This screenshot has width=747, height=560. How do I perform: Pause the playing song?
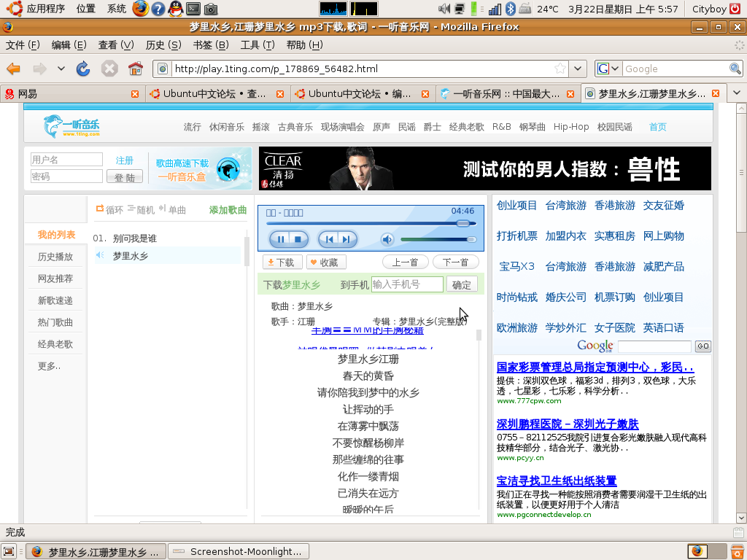coord(280,239)
